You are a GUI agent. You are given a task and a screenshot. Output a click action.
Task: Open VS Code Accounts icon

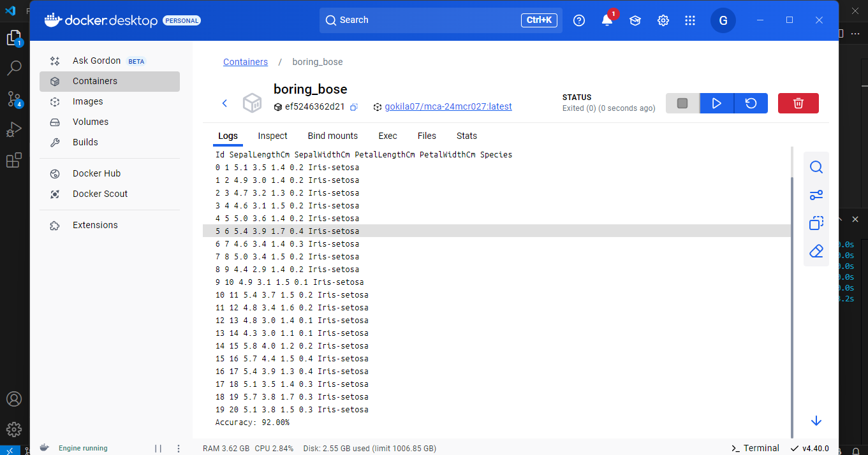click(14, 399)
